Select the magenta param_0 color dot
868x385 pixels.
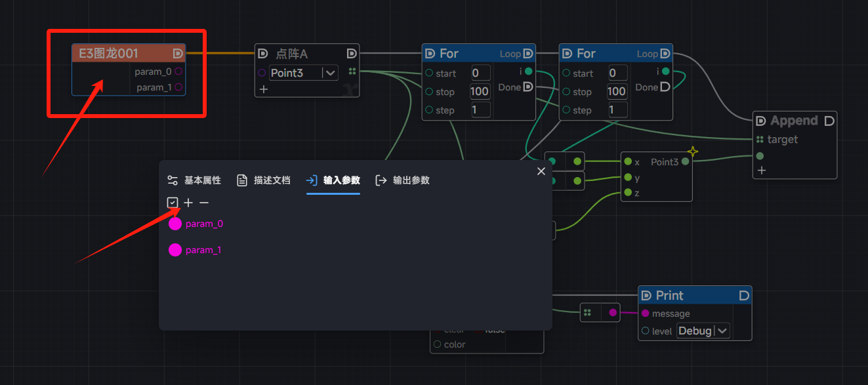point(175,224)
